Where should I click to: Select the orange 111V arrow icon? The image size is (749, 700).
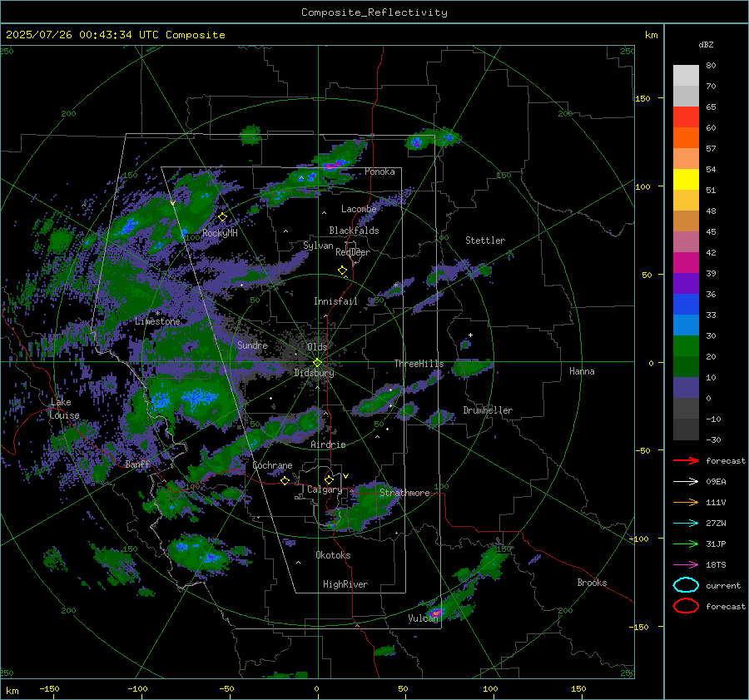(x=686, y=502)
